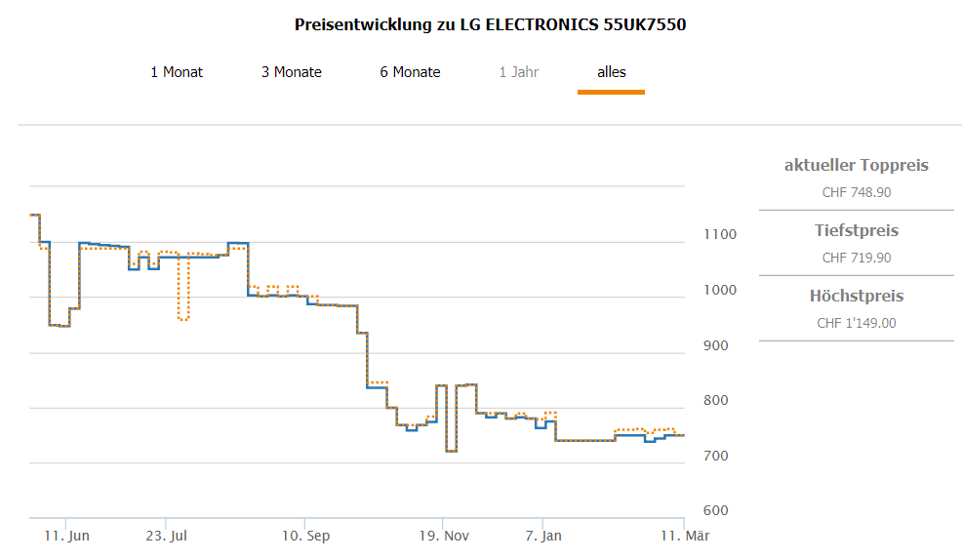Click the chart title Preisentwicklung zu LG ELECTRONICS
Viewport: 962px width, 560px height.
[490, 25]
